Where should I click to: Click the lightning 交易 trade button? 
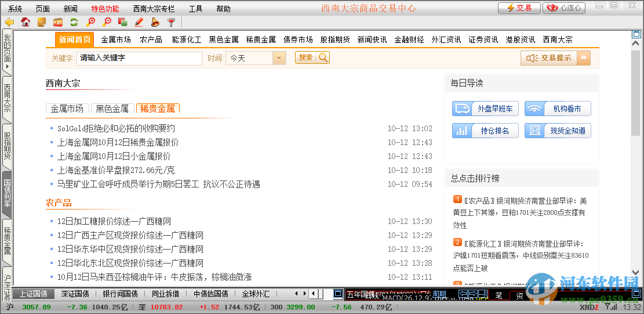click(519, 8)
